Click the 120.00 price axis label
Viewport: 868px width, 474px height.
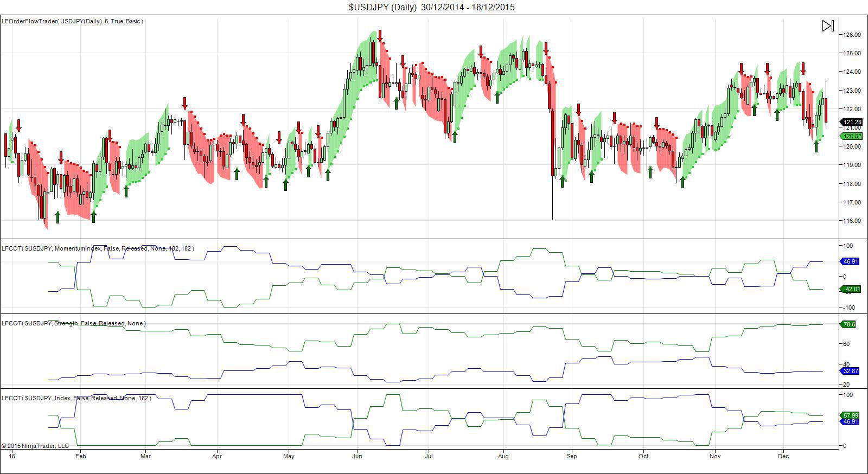852,146
